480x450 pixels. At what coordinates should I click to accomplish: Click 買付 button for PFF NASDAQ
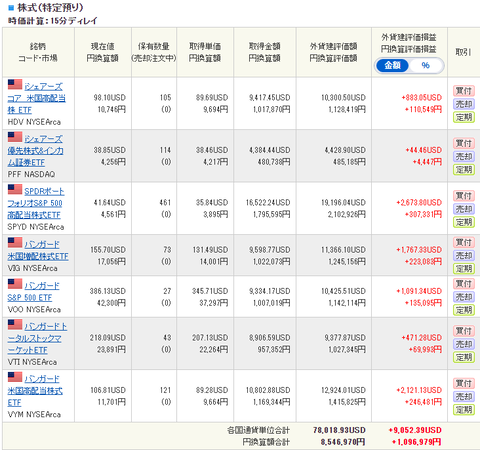tap(463, 143)
